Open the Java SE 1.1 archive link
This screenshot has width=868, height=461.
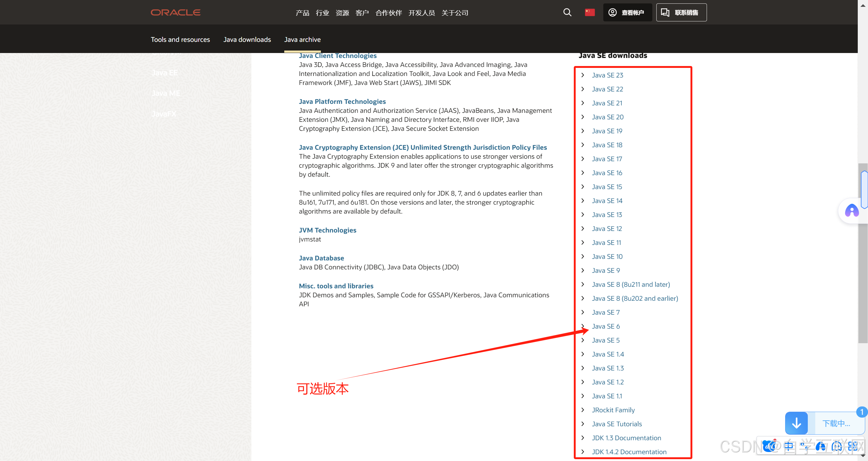click(x=607, y=396)
